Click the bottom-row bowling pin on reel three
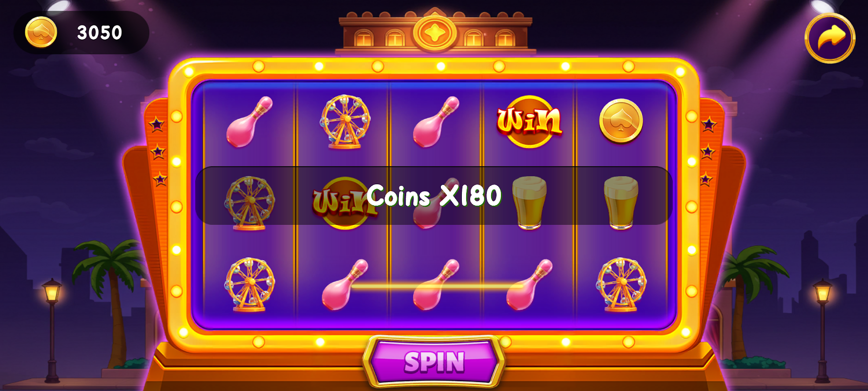Screen dimensions: 868x391 (x=436, y=284)
